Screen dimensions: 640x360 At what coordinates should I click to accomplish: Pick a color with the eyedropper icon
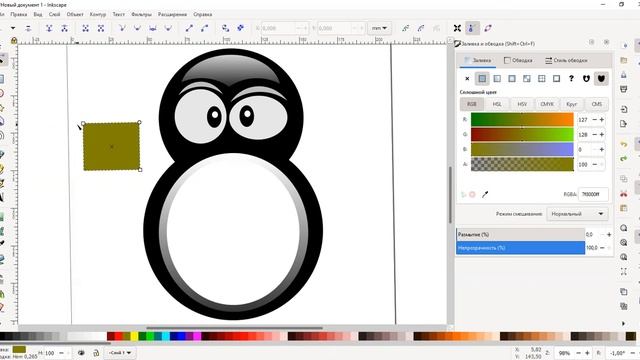tap(485, 195)
